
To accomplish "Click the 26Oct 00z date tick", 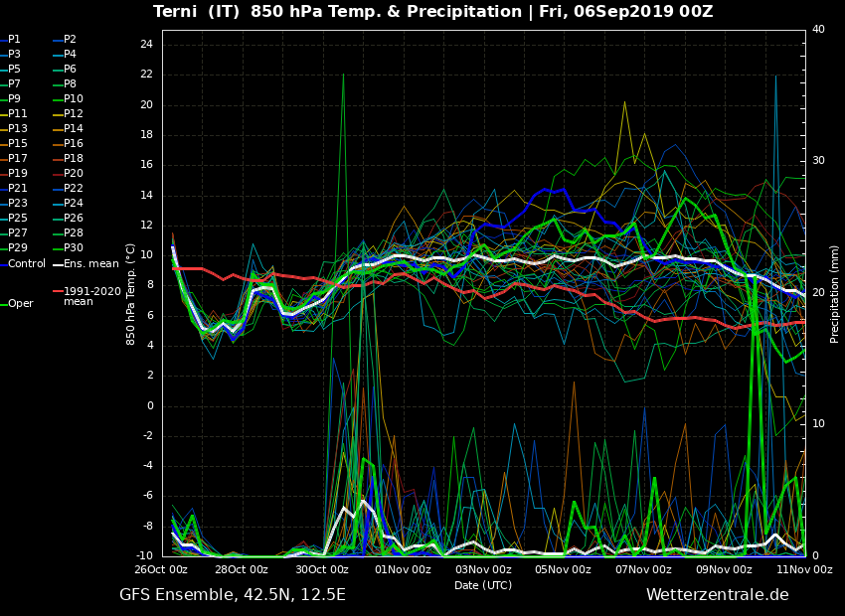I will (161, 570).
